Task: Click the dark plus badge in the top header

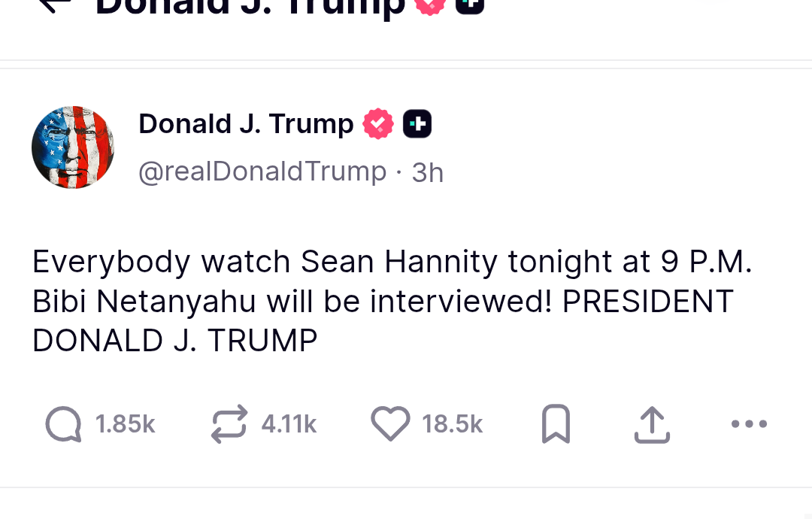Action: [470, 5]
